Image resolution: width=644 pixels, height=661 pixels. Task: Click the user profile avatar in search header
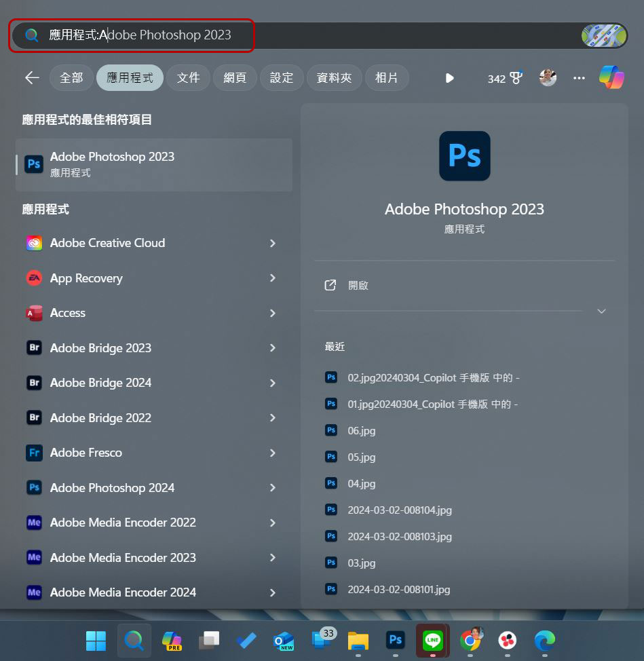pos(548,78)
